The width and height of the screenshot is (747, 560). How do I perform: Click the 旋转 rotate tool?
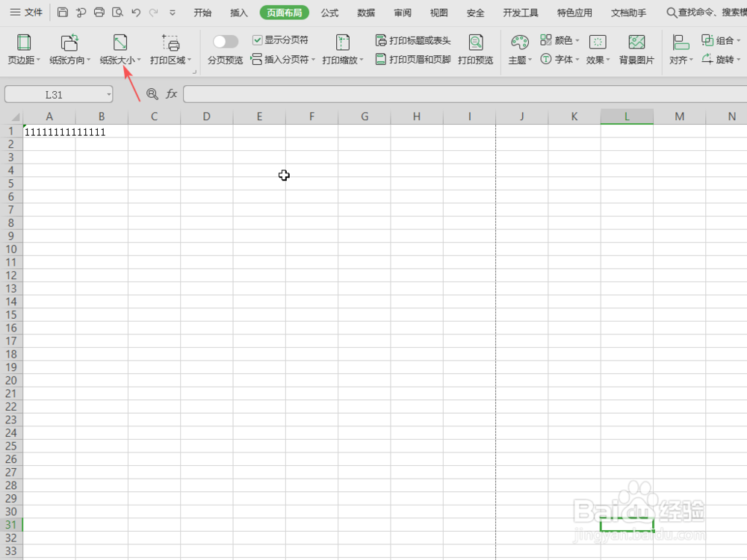coord(721,60)
